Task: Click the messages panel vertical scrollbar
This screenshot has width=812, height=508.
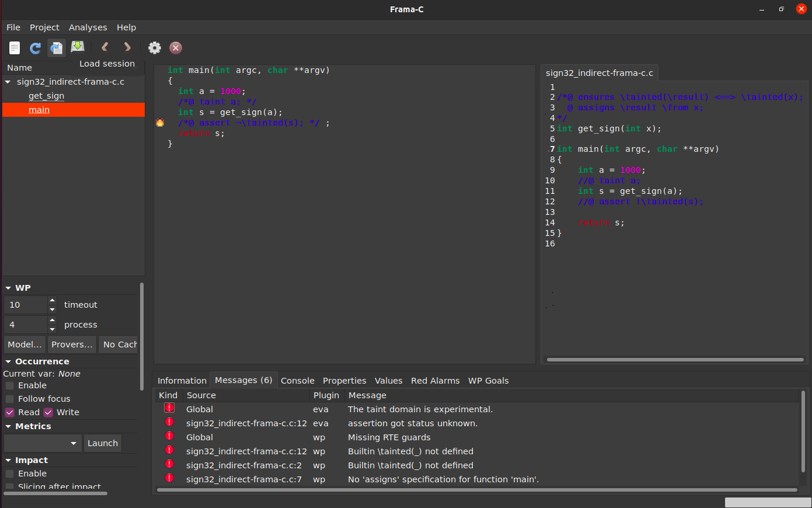Action: point(803,432)
